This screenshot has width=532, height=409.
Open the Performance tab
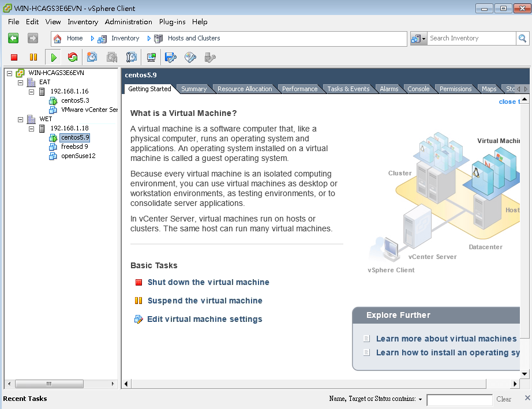coord(299,89)
